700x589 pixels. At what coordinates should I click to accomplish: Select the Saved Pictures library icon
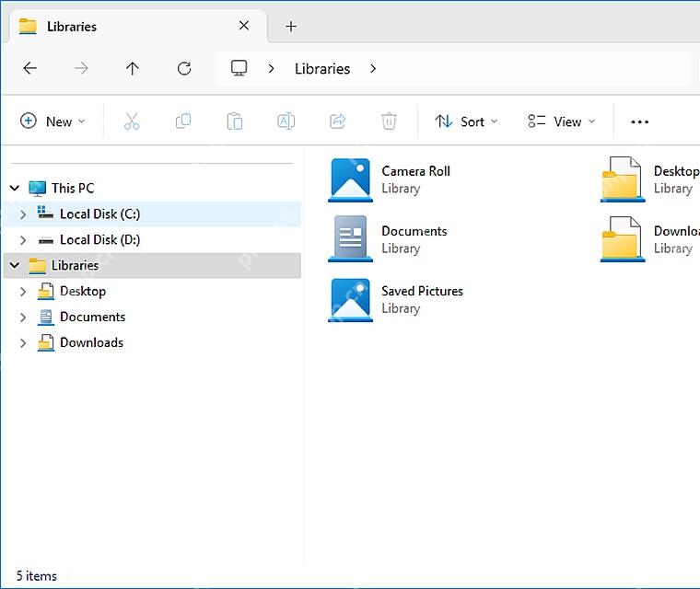point(350,300)
